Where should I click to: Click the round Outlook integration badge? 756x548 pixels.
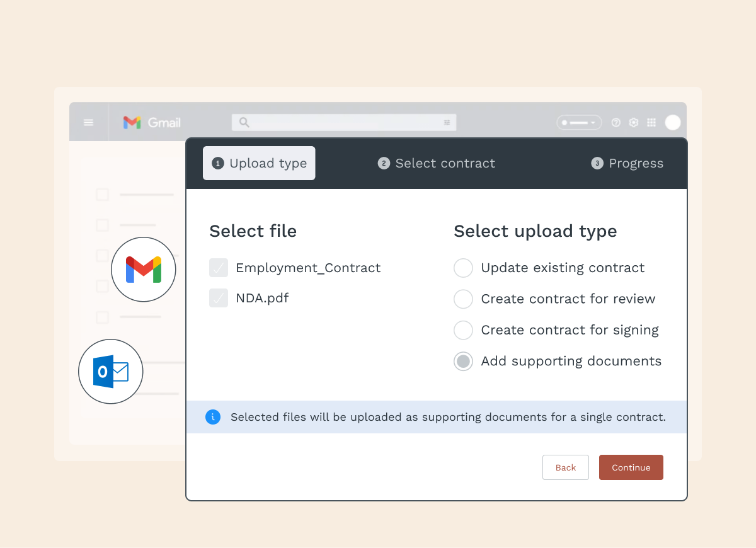(x=111, y=372)
